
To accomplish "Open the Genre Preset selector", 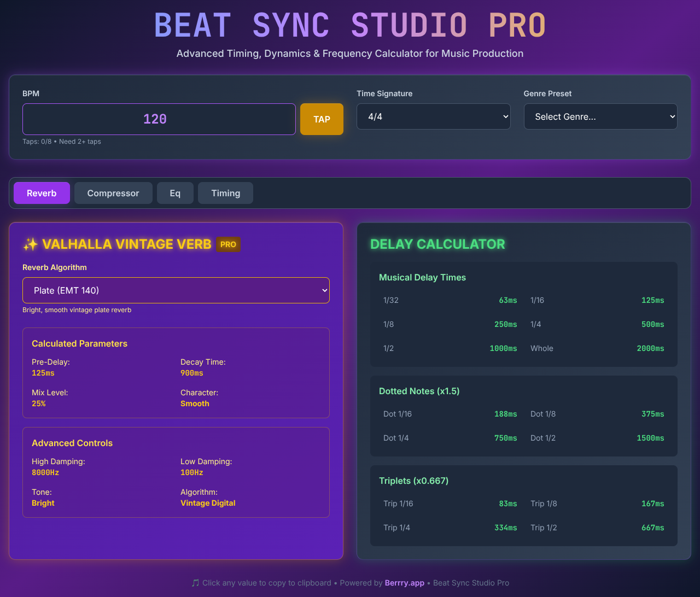I will point(600,116).
